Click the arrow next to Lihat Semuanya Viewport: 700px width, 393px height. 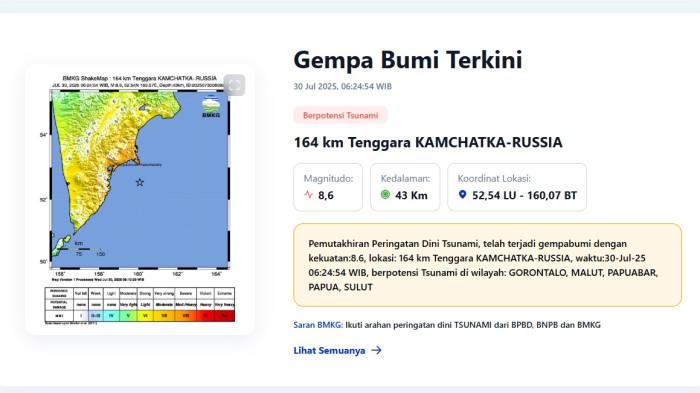376,351
